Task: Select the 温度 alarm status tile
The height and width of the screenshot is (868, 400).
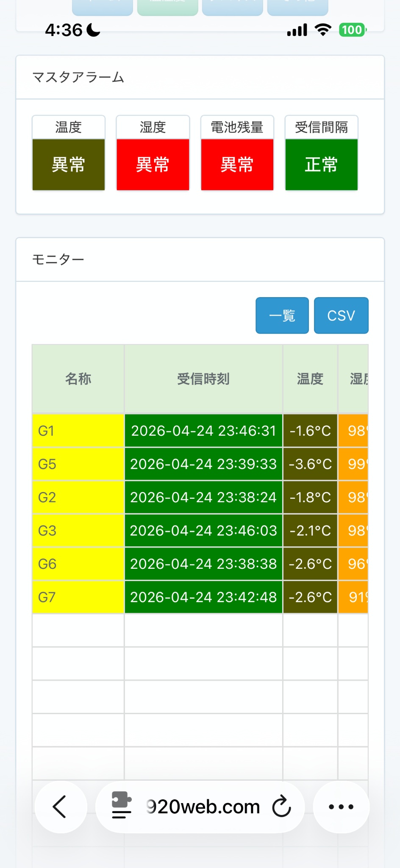Action: pos(69,153)
